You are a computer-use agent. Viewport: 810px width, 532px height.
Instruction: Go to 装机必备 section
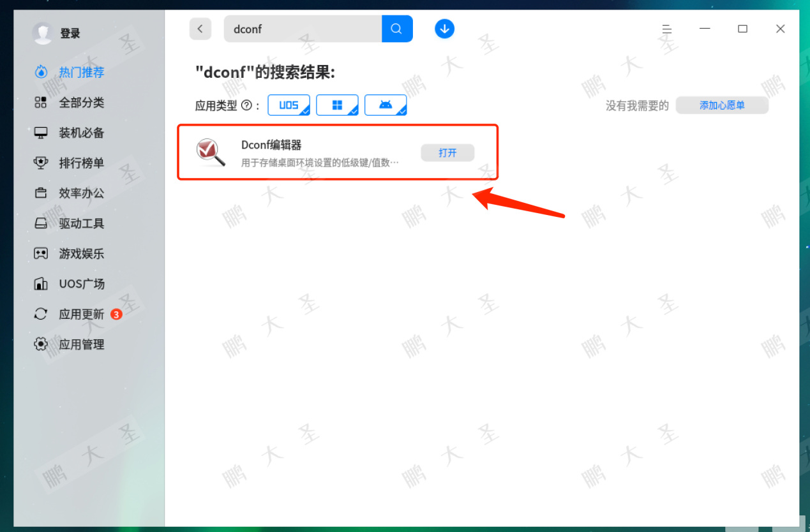click(x=82, y=133)
